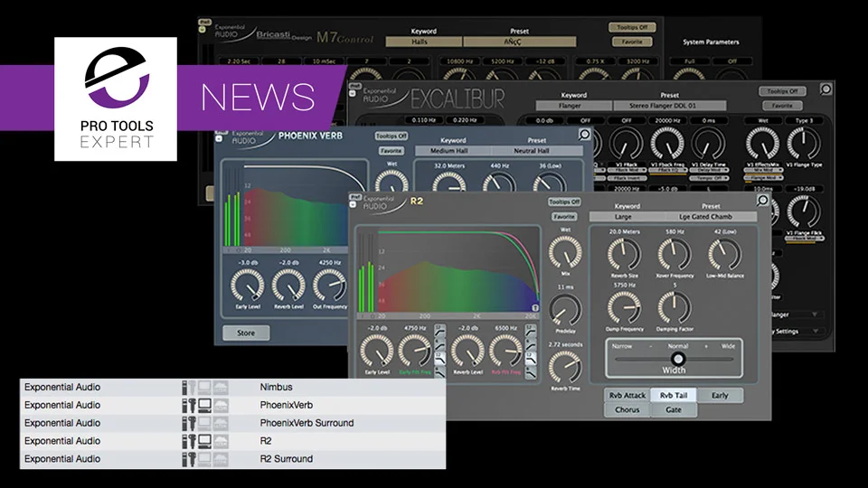868x488 pixels.
Task: Select the top 12 dB slope icon beside Early Filt Freq
Action: tap(439, 331)
